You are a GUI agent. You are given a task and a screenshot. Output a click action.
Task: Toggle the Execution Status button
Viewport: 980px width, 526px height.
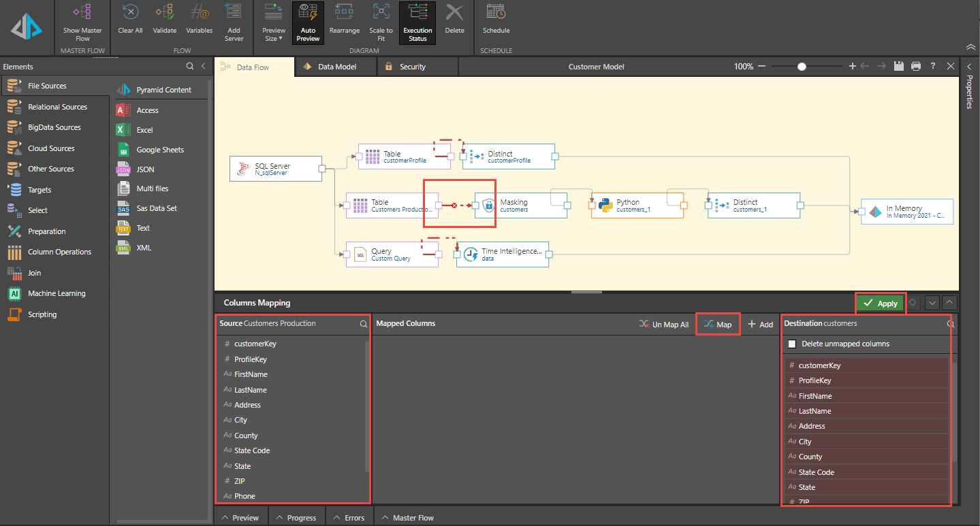(417, 22)
